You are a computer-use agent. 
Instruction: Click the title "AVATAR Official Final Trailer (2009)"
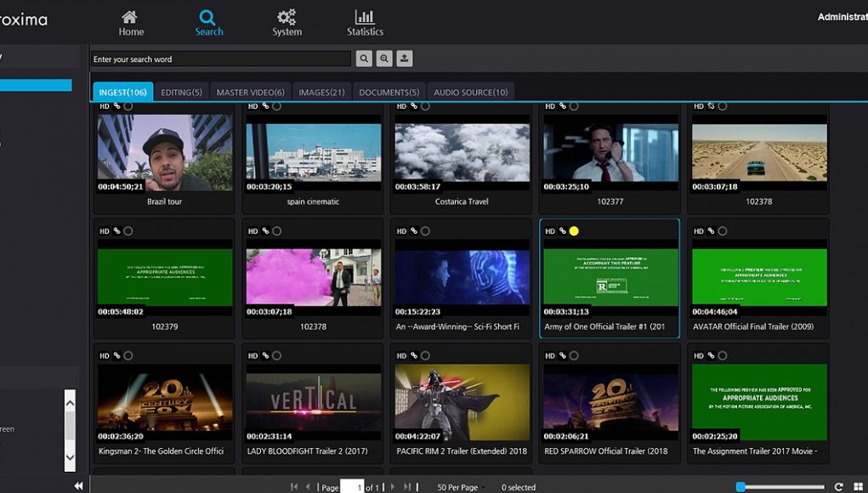coord(753,326)
